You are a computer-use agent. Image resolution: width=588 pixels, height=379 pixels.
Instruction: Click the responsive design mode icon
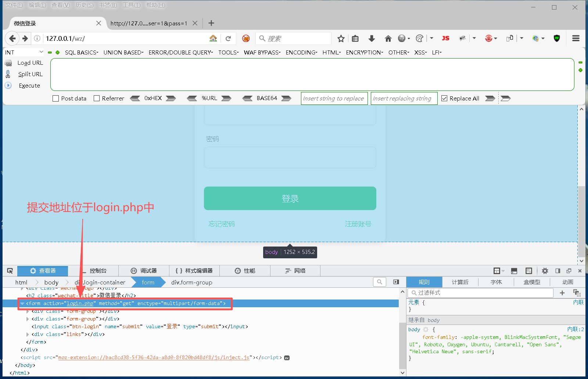click(529, 271)
